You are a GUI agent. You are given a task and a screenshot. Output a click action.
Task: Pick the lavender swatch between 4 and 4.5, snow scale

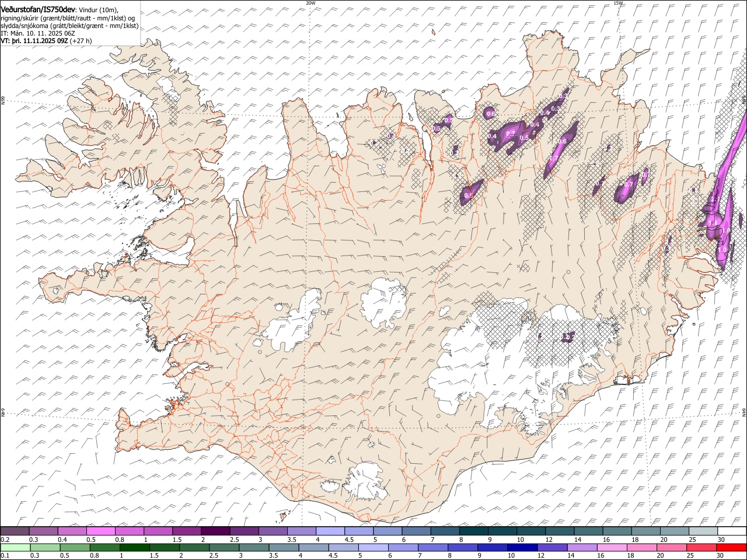330,531
